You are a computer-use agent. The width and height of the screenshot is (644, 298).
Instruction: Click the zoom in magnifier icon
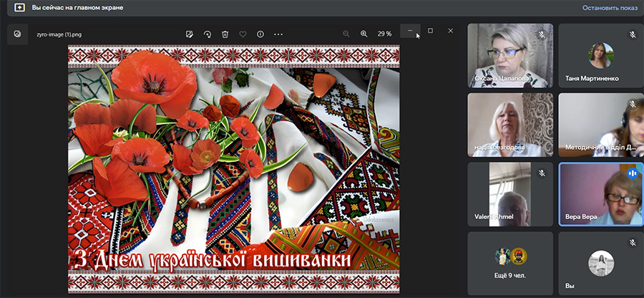click(x=364, y=34)
